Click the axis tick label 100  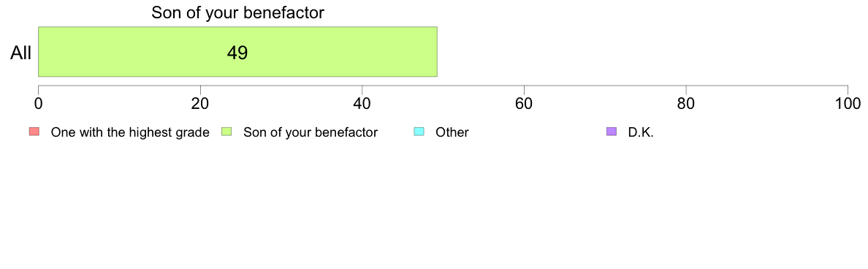click(x=848, y=104)
